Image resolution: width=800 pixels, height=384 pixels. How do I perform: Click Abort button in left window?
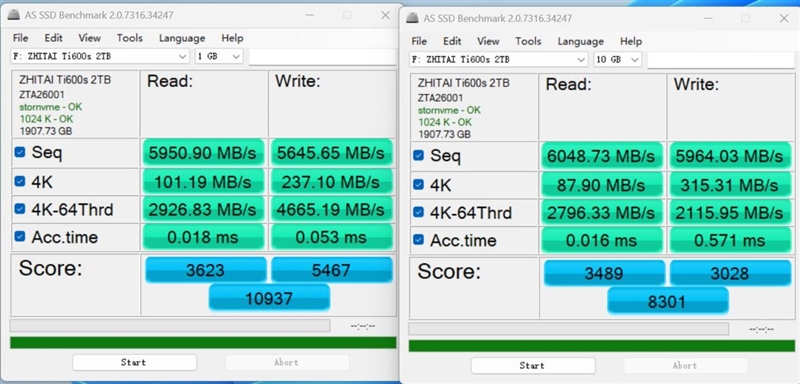287,363
